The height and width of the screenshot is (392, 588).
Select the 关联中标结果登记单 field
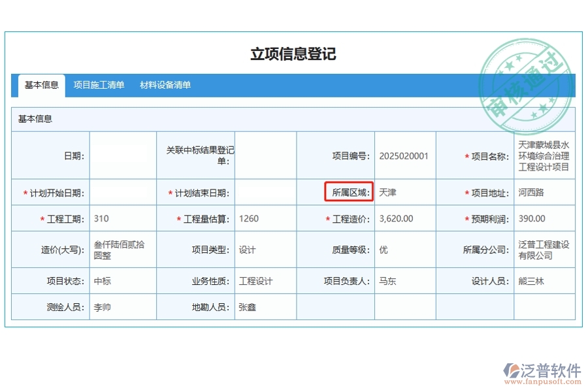[265, 155]
